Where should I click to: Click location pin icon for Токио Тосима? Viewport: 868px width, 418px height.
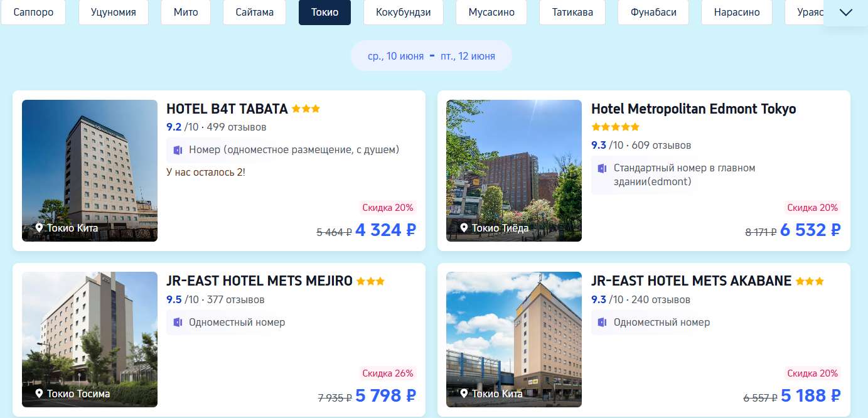39,394
